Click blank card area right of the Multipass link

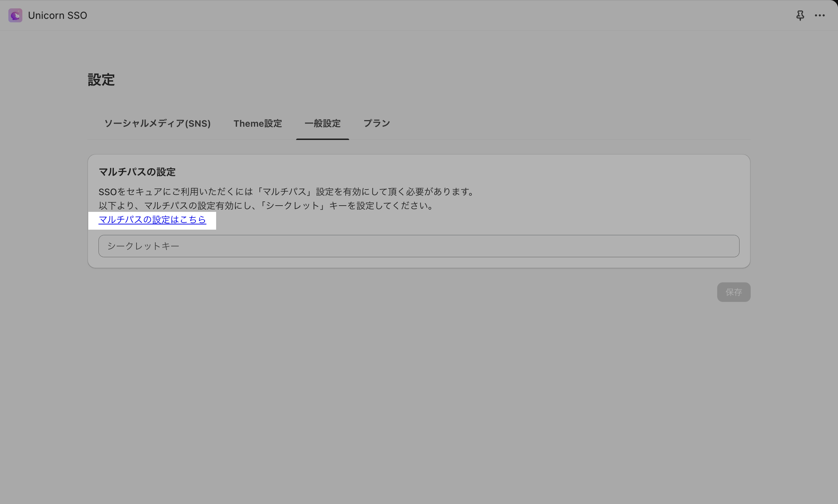pos(454,220)
